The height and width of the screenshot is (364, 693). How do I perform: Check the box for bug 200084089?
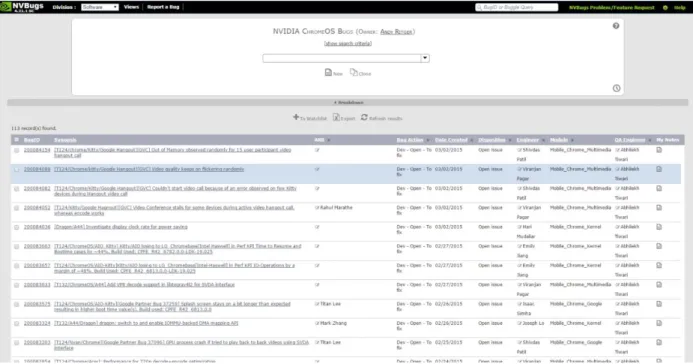click(16, 169)
